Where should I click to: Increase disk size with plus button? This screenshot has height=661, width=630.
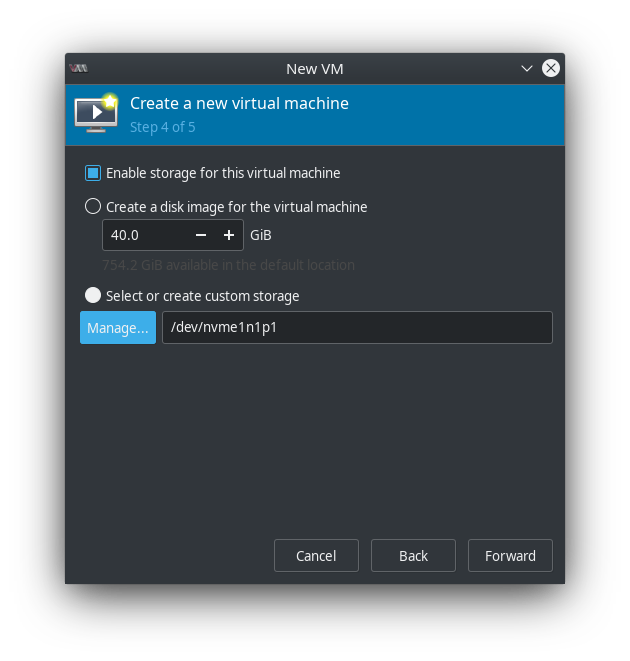(229, 235)
